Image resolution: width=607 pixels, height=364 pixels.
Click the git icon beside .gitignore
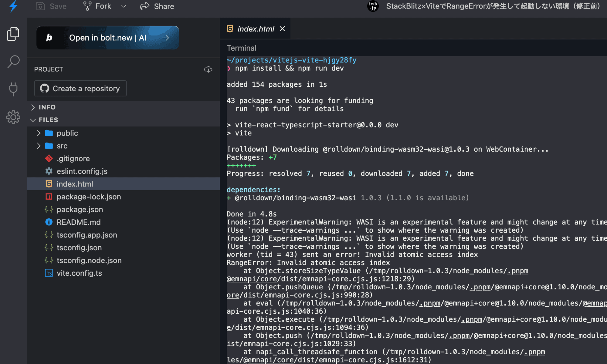tap(49, 158)
